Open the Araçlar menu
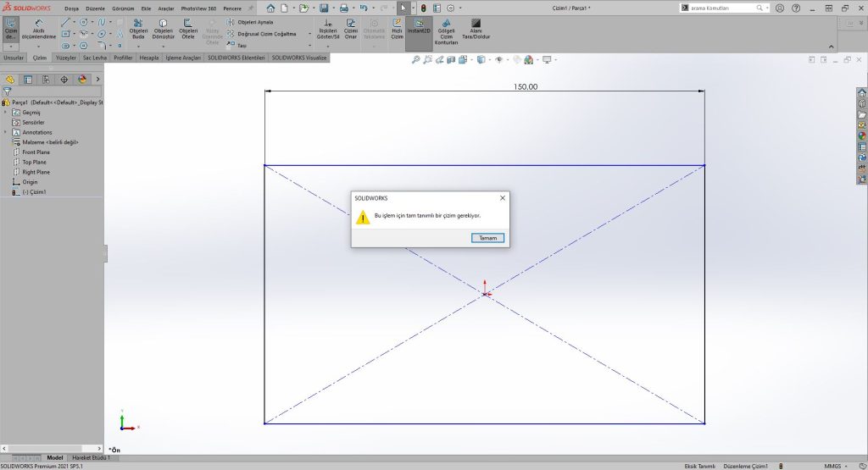The image size is (868, 470). 165,8
